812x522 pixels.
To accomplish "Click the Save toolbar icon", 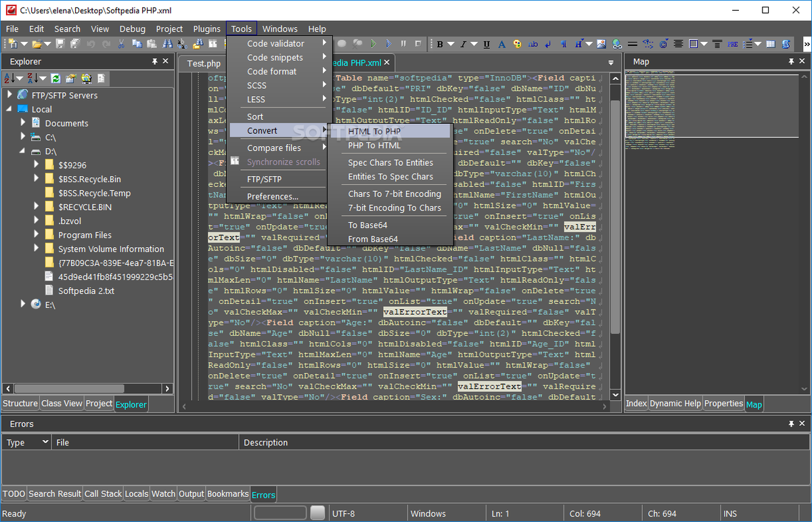I will point(60,44).
